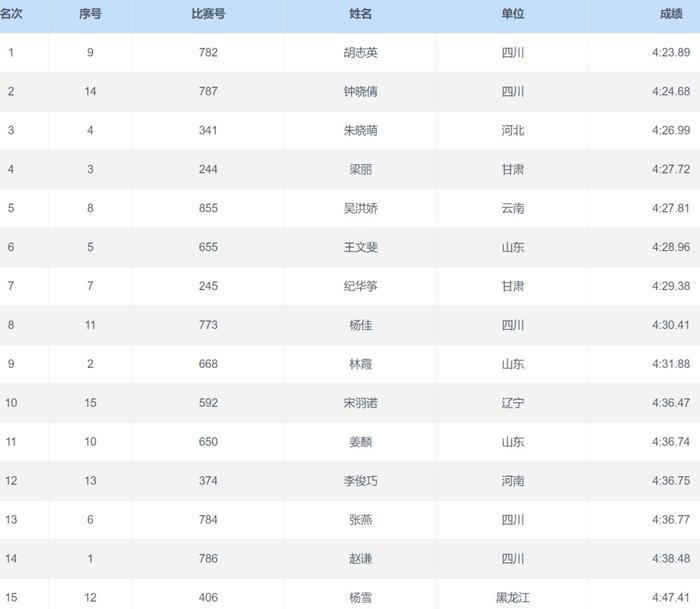The width and height of the screenshot is (700, 609).
Task: Click the 序号 column header
Action: click(x=90, y=14)
